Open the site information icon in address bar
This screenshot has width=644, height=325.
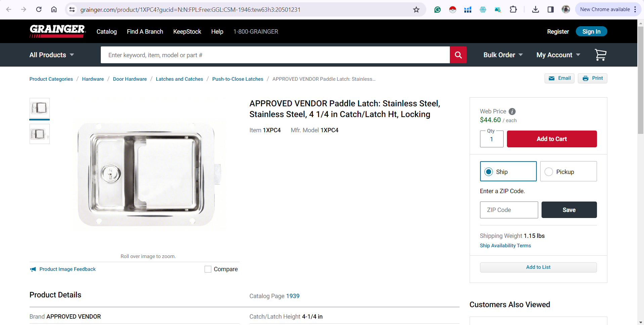pos(72,9)
